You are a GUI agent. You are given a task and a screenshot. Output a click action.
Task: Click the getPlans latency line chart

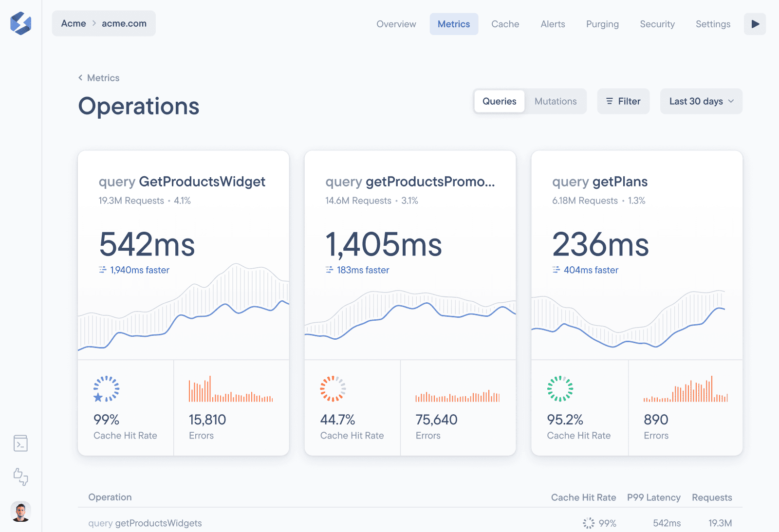pyautogui.click(x=636, y=321)
